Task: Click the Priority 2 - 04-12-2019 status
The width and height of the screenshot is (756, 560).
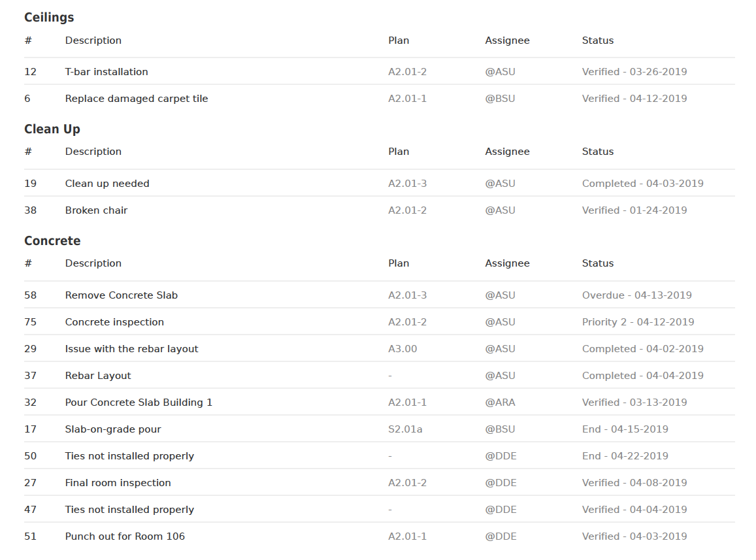Action: point(638,322)
